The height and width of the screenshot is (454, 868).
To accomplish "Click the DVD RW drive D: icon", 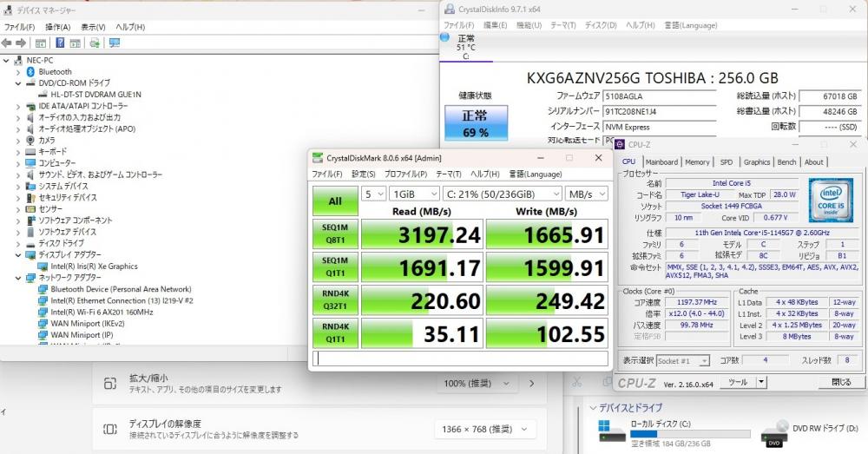I will [774, 433].
